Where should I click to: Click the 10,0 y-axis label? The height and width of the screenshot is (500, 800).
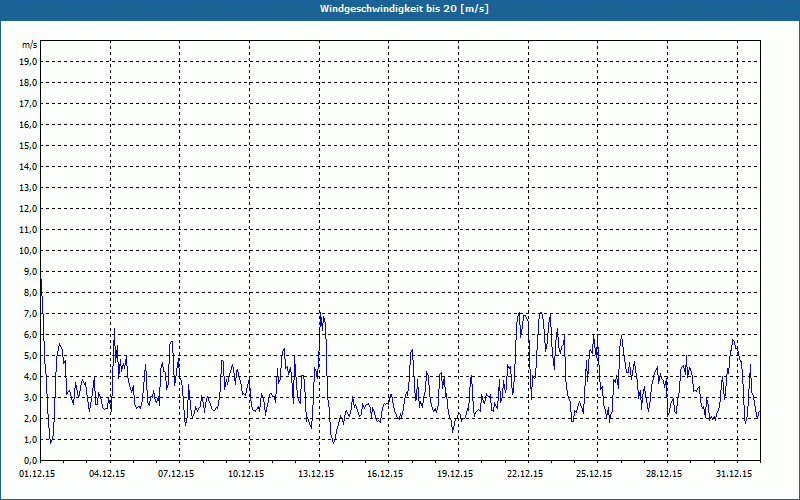(28, 251)
